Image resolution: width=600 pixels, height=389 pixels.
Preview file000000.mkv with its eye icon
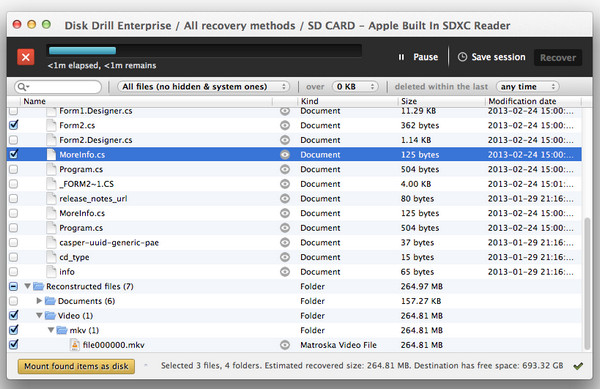(x=285, y=345)
